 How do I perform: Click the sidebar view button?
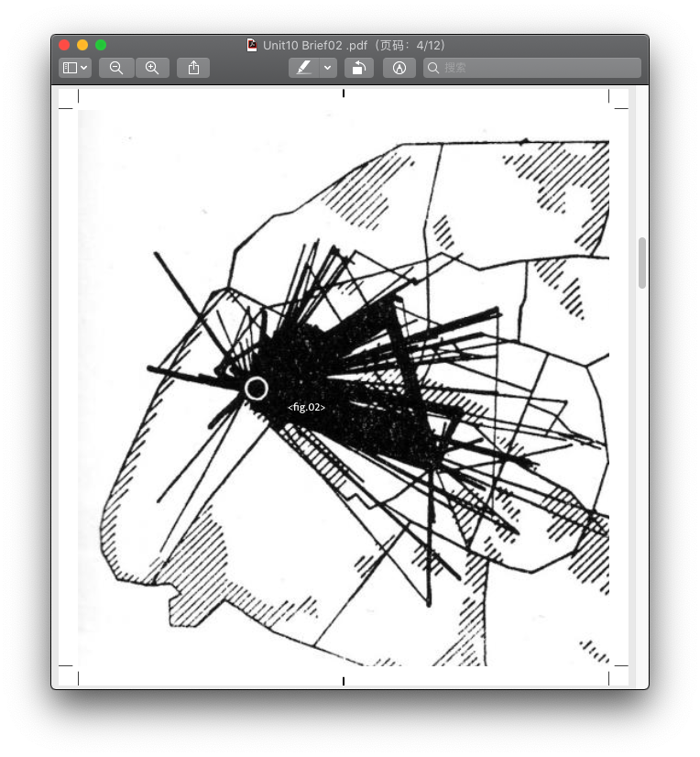click(x=70, y=68)
